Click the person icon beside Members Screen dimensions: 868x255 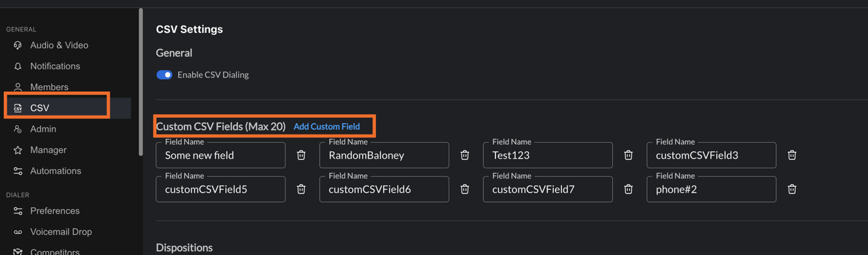(18, 87)
